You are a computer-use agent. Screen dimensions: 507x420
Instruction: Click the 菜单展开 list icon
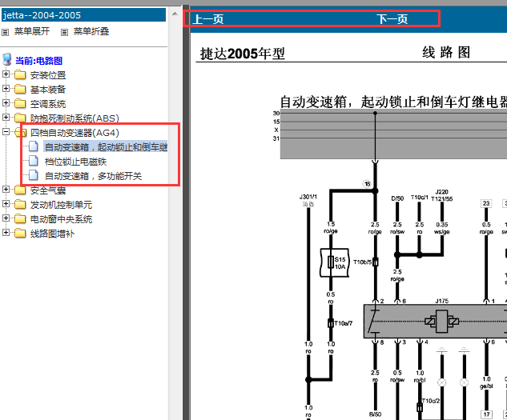tap(5, 32)
